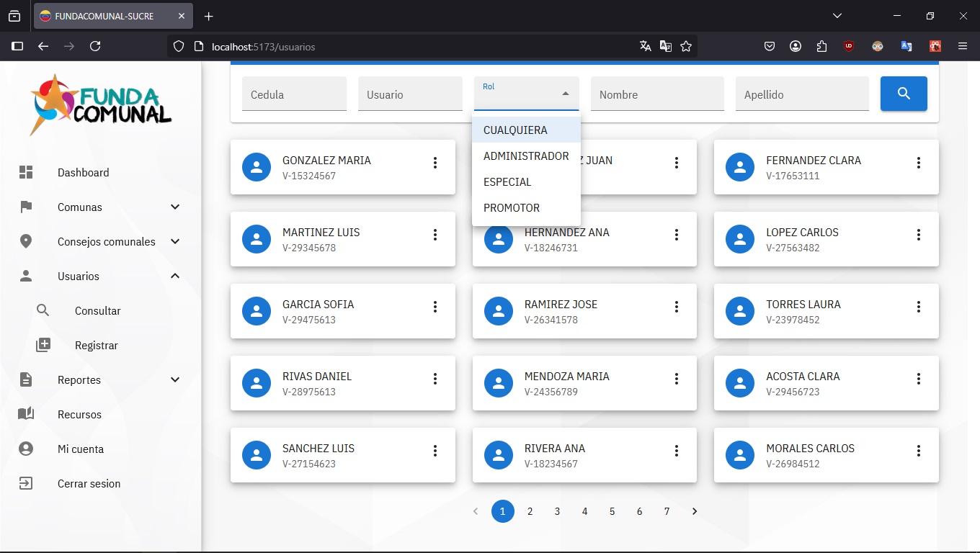Click the browser address bar URL
Screen dimensions: 980x553
pyautogui.click(x=264, y=47)
